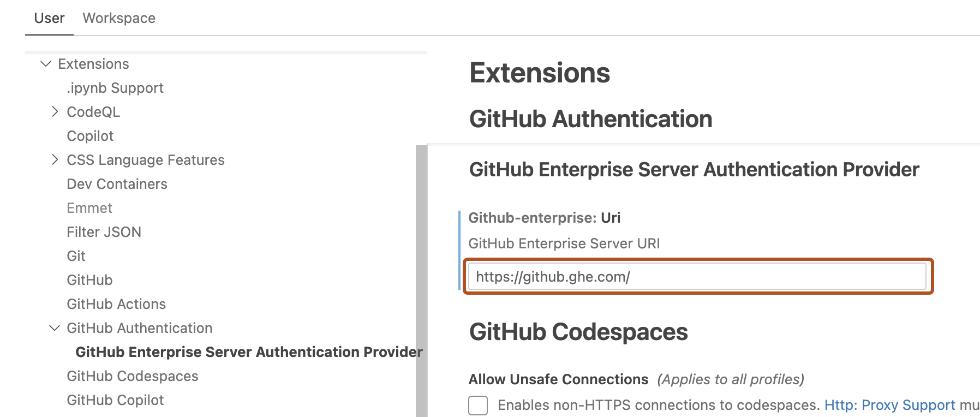Image resolution: width=980 pixels, height=417 pixels.
Task: Expand the CodeQL tree node
Action: 55,112
